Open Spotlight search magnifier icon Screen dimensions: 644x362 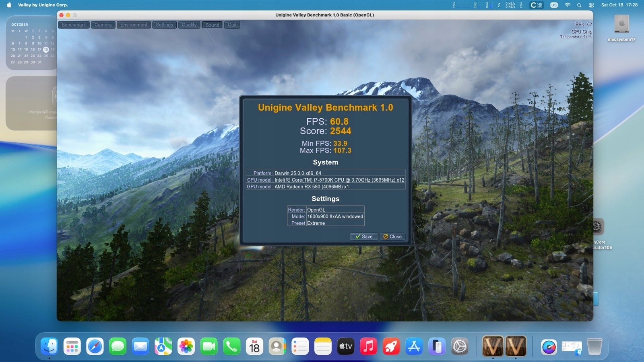pos(579,5)
